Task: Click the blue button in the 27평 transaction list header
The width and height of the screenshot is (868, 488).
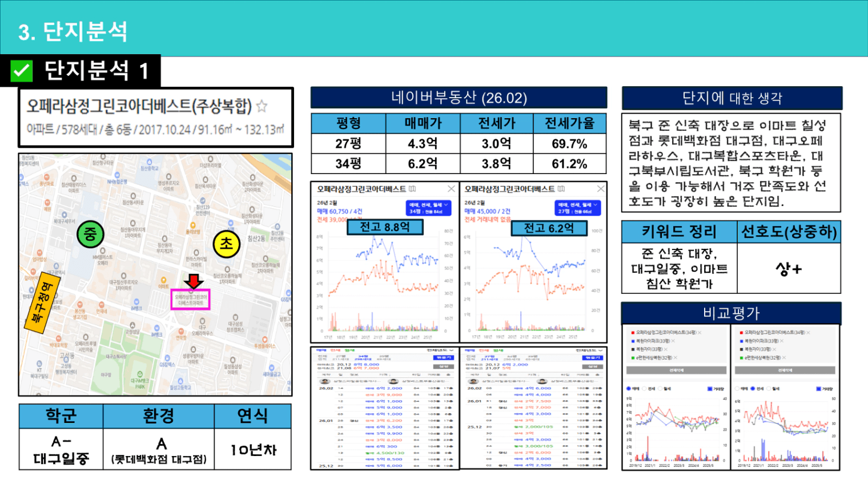Action: click(592, 358)
